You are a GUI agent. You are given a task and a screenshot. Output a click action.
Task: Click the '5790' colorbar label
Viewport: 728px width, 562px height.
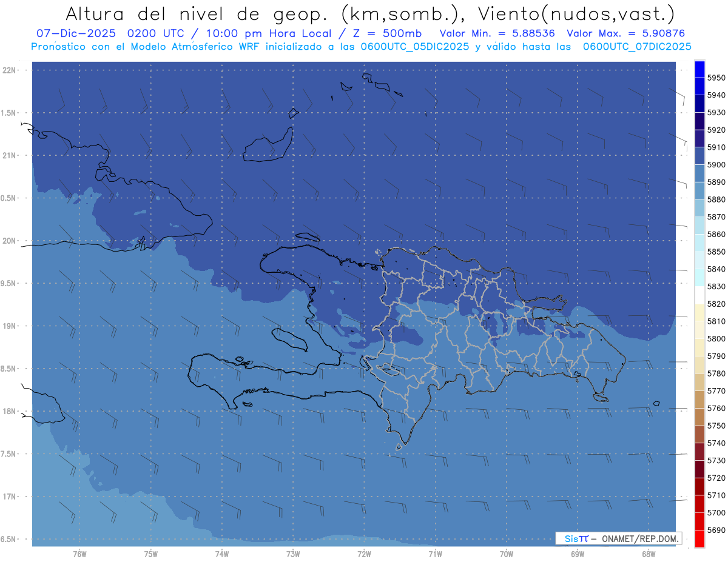tap(716, 356)
